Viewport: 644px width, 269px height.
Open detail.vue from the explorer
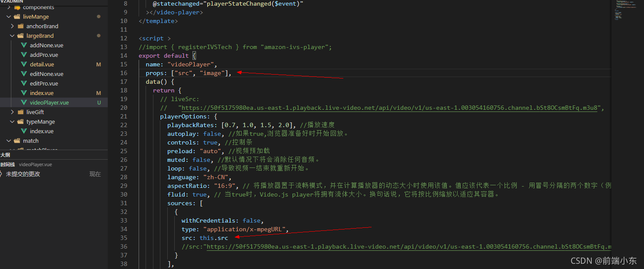coord(42,65)
